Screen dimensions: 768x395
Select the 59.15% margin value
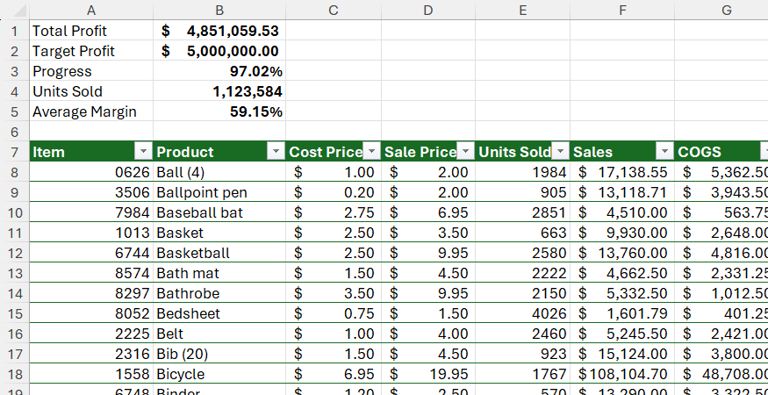click(x=219, y=112)
